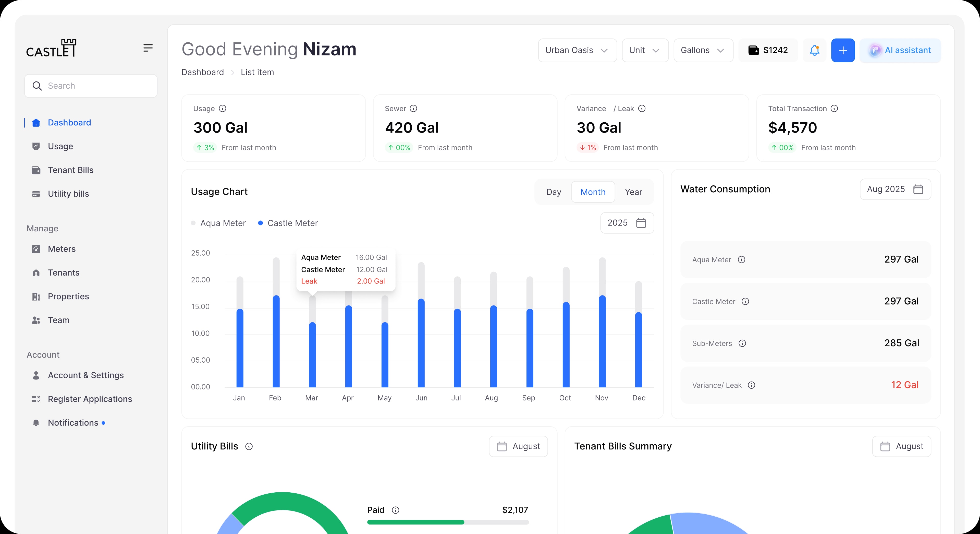Select the Year tab in Usage Chart
Screen dimensions: 980x534
633,192
